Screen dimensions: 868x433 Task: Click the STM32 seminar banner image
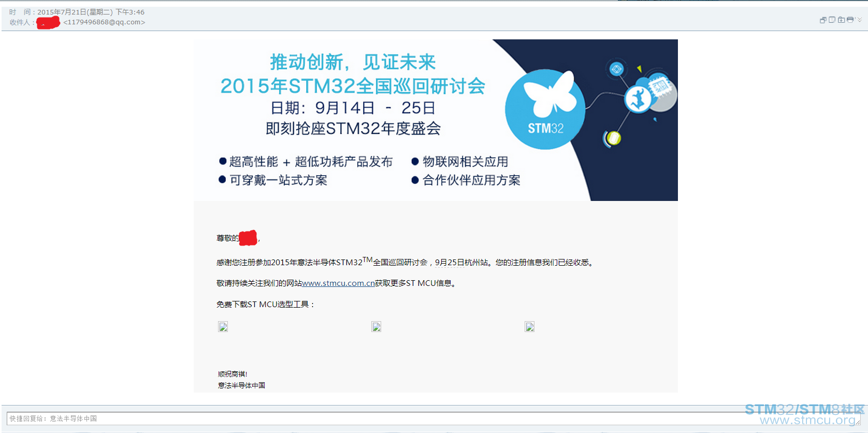pyautogui.click(x=436, y=120)
